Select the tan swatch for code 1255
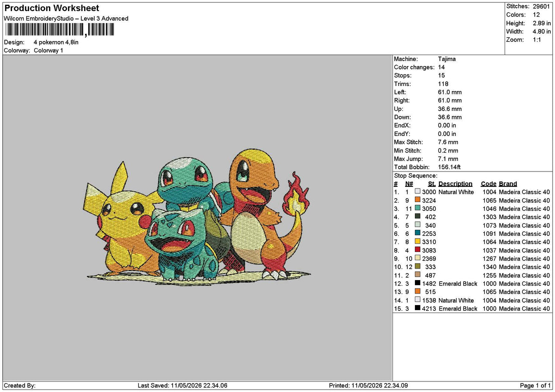555x392 pixels. pyautogui.click(x=418, y=275)
